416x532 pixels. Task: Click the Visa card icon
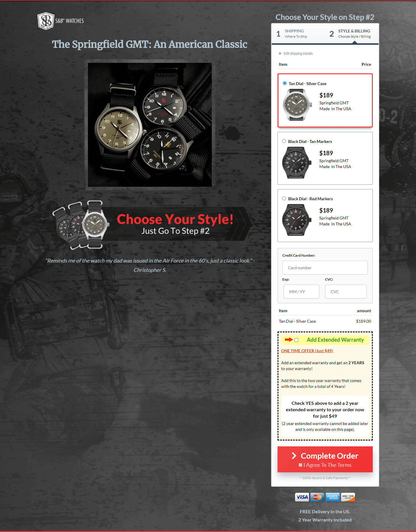(302, 497)
